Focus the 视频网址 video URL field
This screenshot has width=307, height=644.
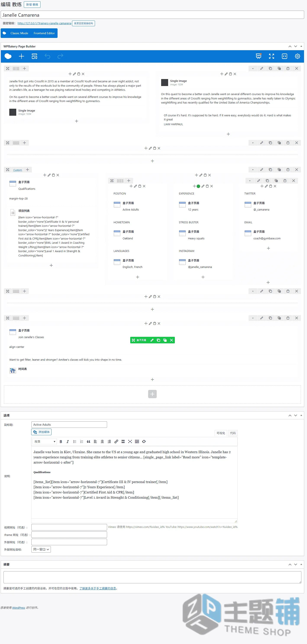69,527
